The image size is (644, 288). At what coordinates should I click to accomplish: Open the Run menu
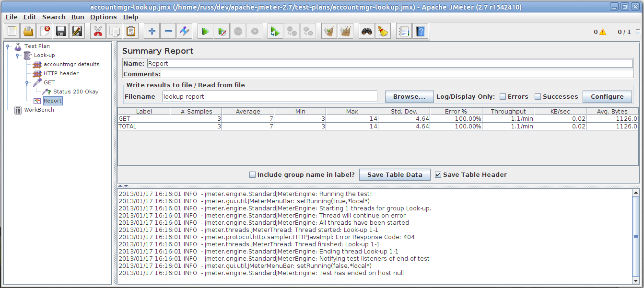[x=78, y=17]
